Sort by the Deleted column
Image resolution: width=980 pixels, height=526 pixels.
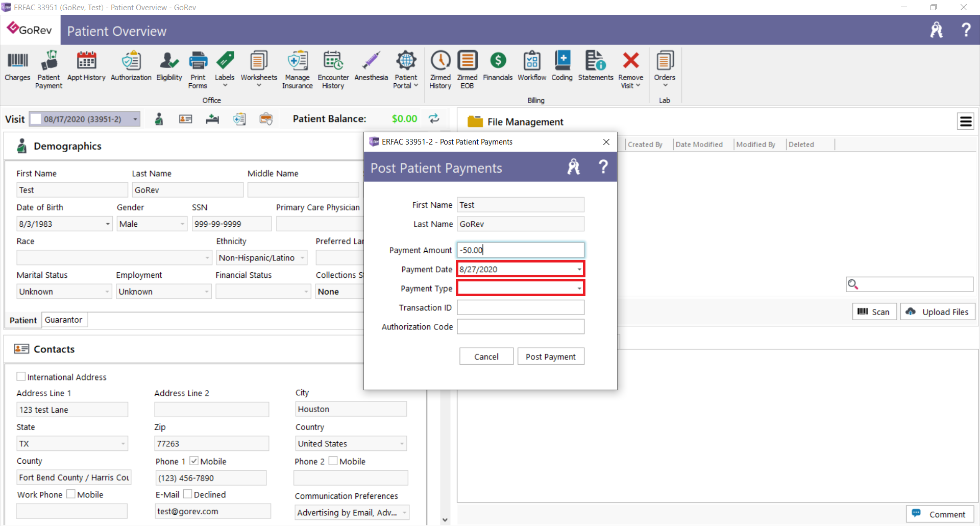pos(801,145)
